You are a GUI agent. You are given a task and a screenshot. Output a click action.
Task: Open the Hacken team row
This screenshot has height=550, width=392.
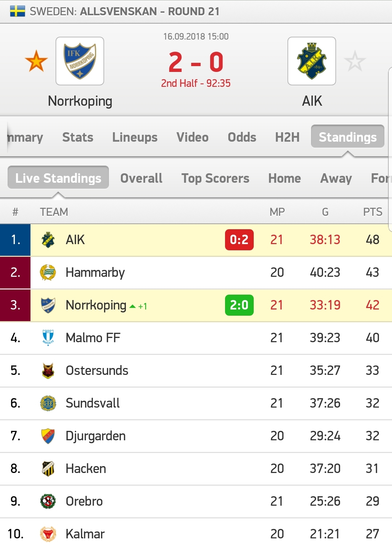tap(196, 469)
